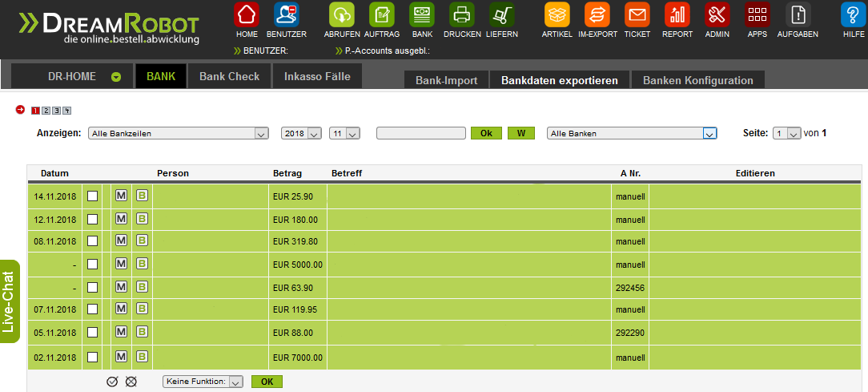Click the Betrag column header
The width and height of the screenshot is (868, 392).
coord(287,173)
